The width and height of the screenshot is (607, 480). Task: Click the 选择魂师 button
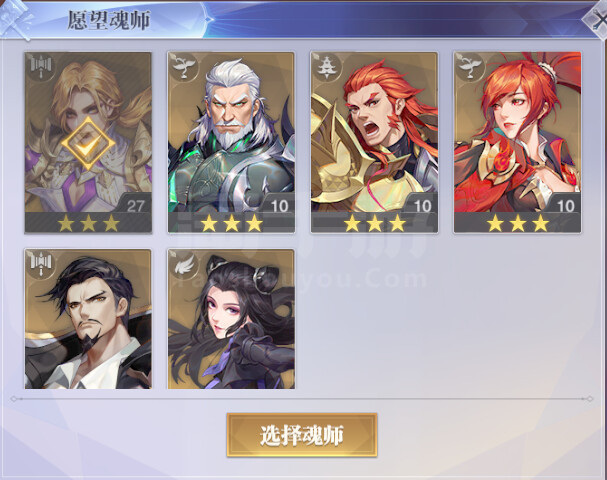point(302,435)
